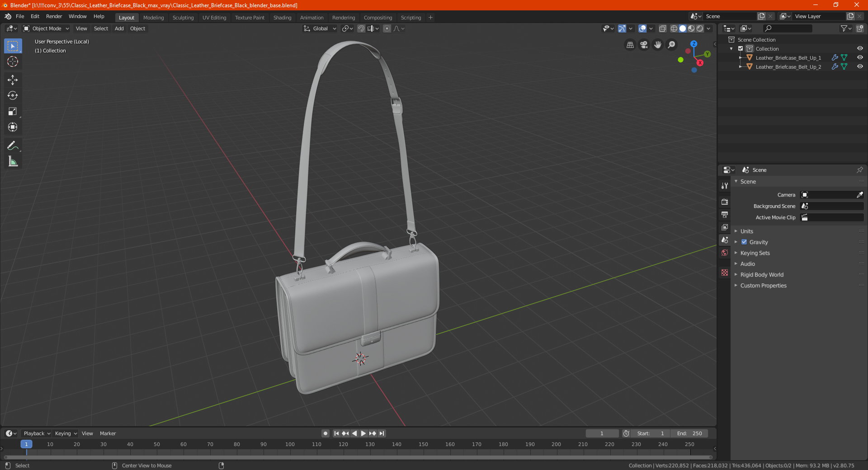Open the Render properties tab
Screen dimensions: 868x470
(x=725, y=202)
